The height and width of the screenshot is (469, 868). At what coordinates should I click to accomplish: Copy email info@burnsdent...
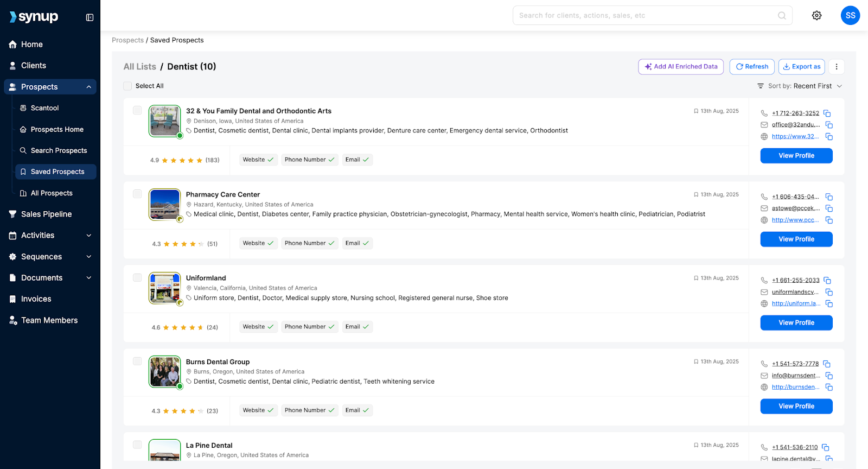pos(829,376)
